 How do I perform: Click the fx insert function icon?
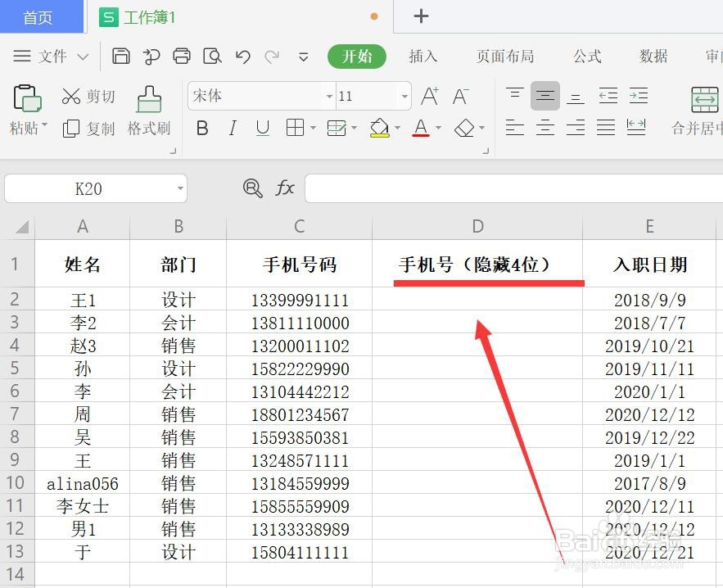tap(284, 188)
